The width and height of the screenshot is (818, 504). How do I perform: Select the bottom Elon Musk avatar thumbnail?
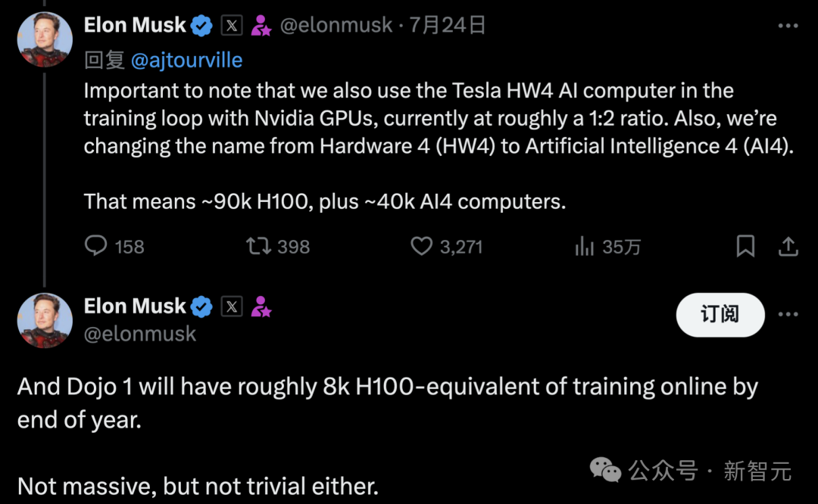click(x=45, y=320)
